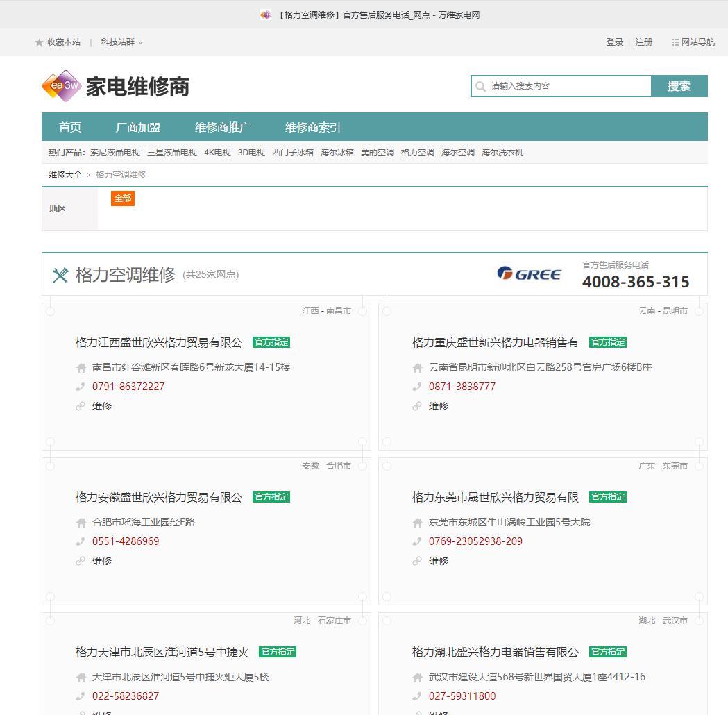Viewport: 728px width, 715px height.
Task: Click 官方指定 badge on 江西 listing
Action: coord(271,342)
